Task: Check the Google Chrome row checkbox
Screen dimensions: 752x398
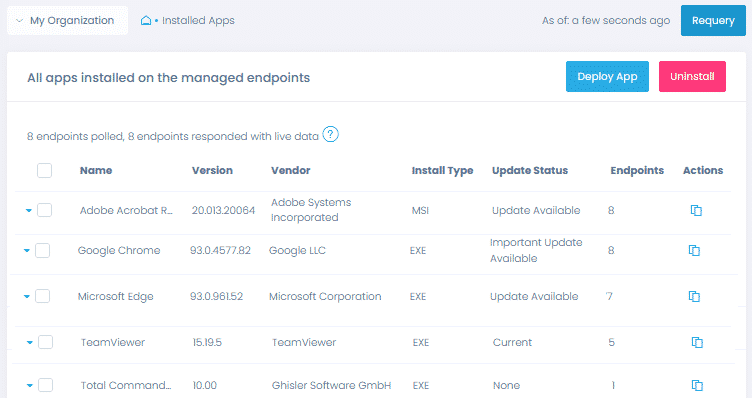Action: click(43, 250)
